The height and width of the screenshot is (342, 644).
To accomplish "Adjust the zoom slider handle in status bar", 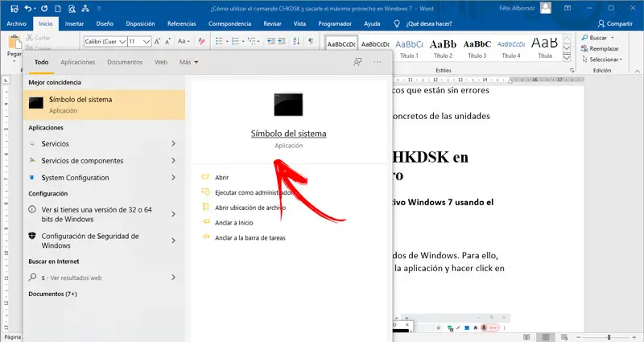I will tap(609, 337).
